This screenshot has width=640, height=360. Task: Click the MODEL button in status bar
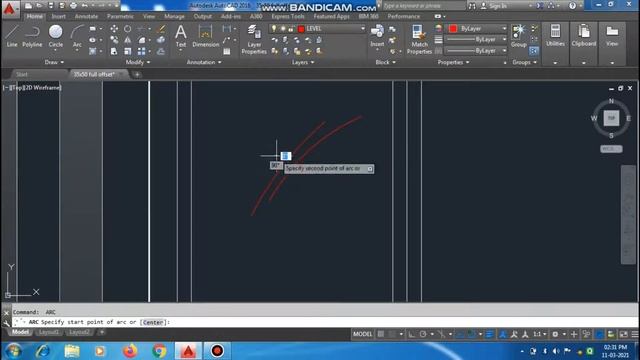(x=362, y=334)
